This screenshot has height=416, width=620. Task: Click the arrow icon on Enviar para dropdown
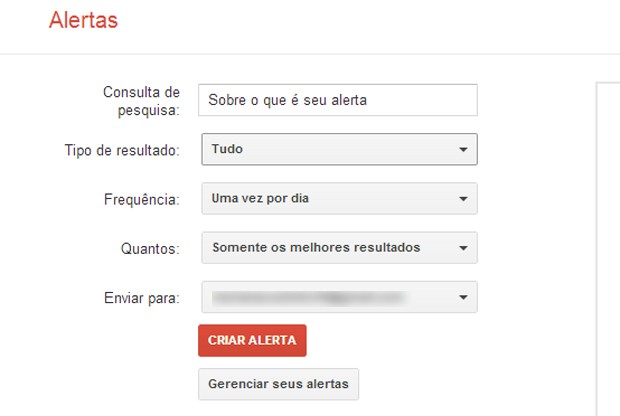click(x=463, y=298)
